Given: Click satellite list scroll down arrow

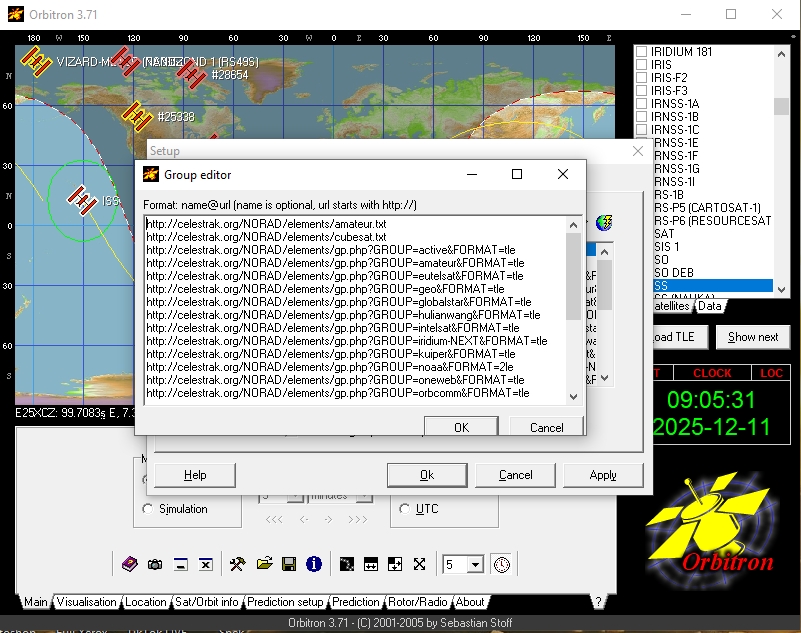Looking at the screenshot, I should click(781, 289).
